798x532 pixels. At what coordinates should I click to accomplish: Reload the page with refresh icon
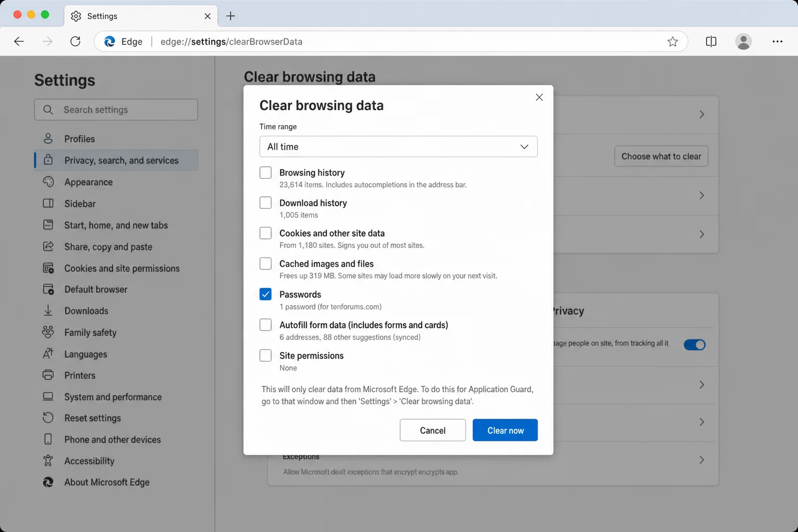tap(75, 42)
